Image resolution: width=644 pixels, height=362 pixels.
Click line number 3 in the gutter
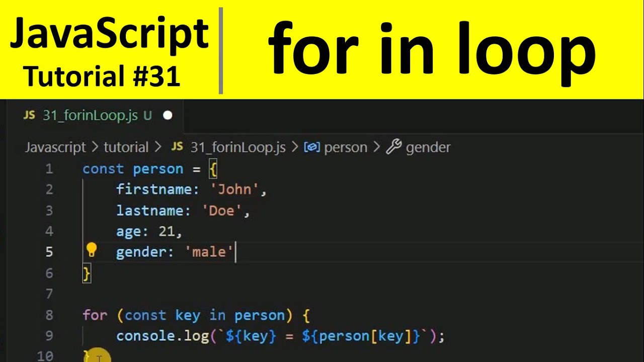[x=49, y=211]
